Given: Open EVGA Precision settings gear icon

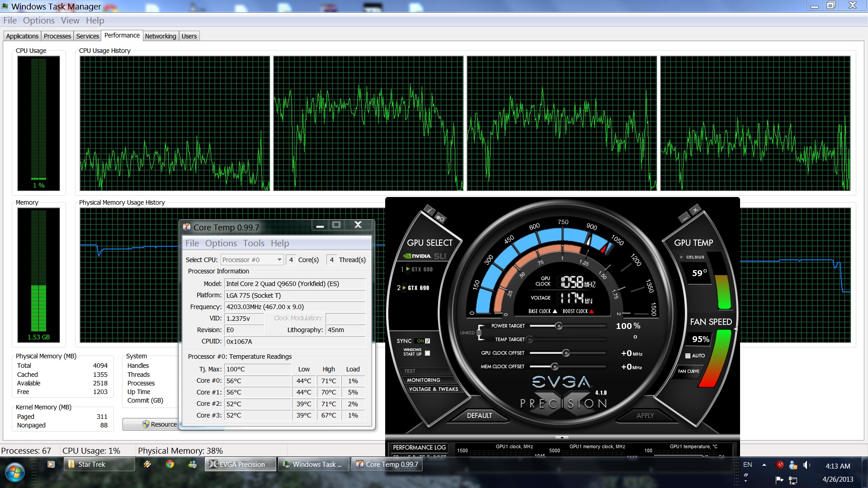Looking at the screenshot, I should pos(440,219).
